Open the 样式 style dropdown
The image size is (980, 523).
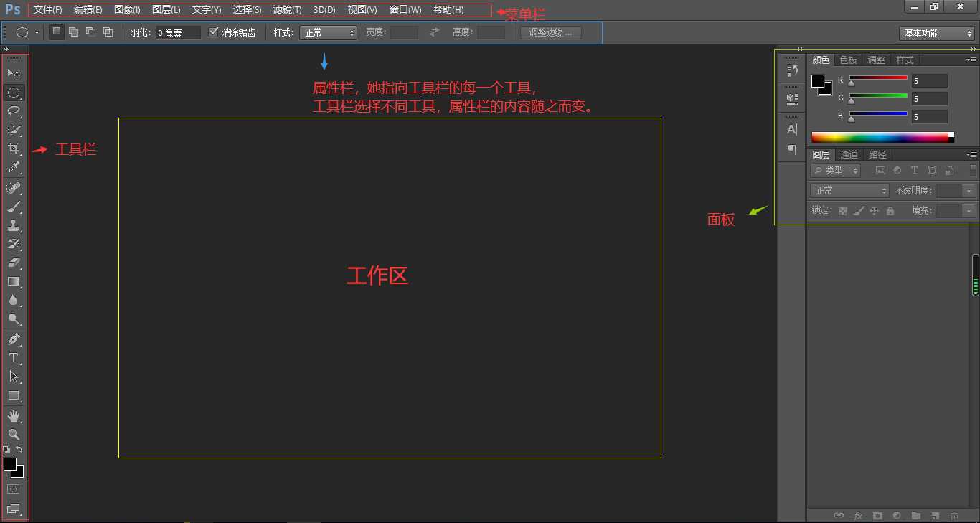[328, 32]
